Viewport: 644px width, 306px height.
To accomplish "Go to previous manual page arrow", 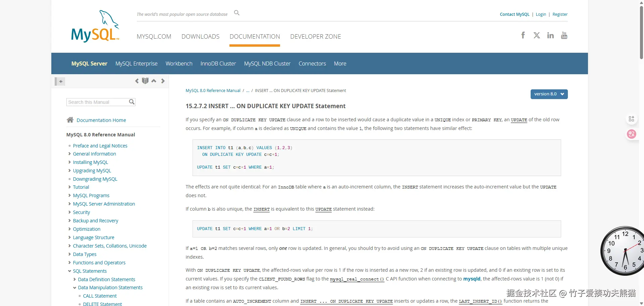I will pyautogui.click(x=137, y=81).
